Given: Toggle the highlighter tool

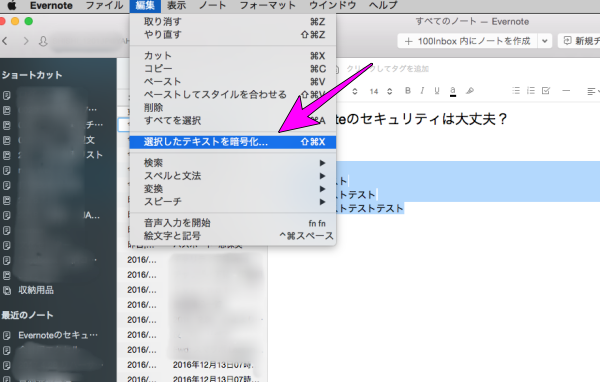Looking at the screenshot, I should point(470,91).
